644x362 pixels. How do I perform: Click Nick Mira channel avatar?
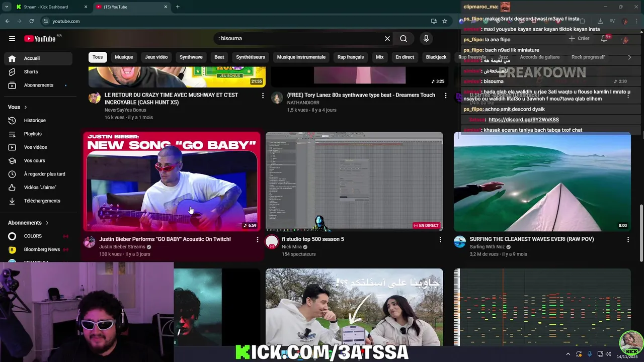pos(272,242)
